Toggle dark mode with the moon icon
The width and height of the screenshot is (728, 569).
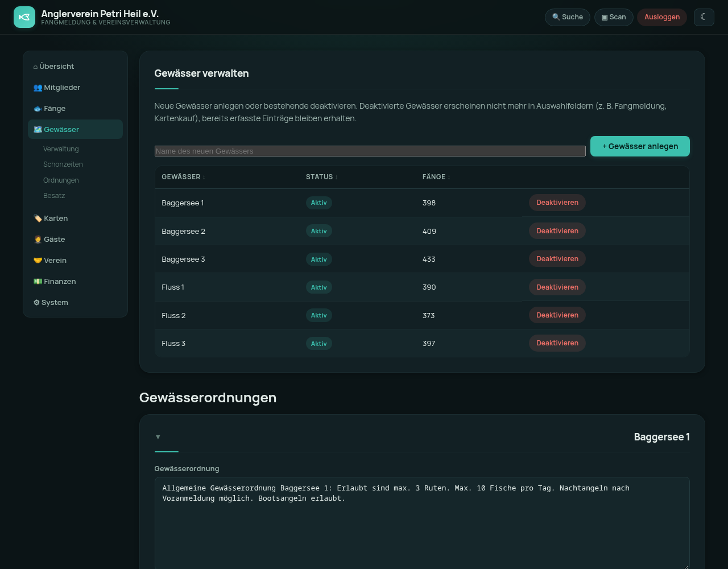(x=704, y=17)
